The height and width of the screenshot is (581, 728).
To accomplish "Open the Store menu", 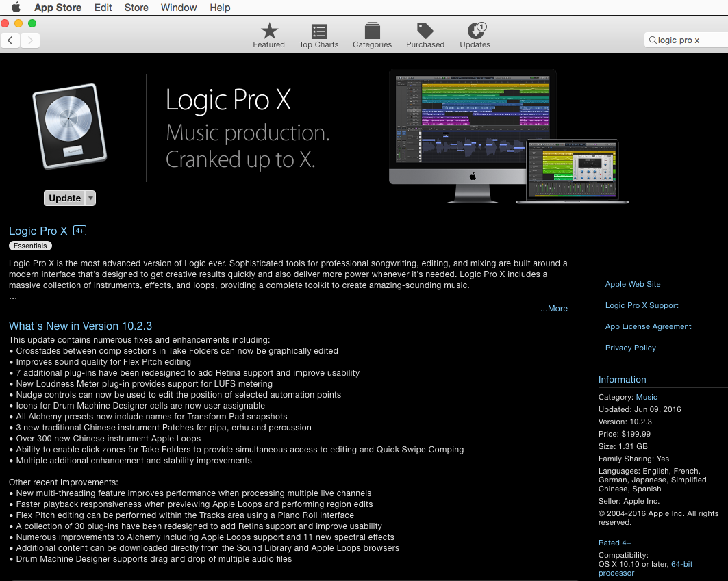I will tap(136, 8).
